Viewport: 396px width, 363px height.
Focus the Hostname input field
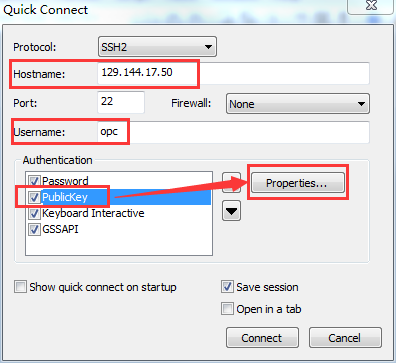pos(233,73)
